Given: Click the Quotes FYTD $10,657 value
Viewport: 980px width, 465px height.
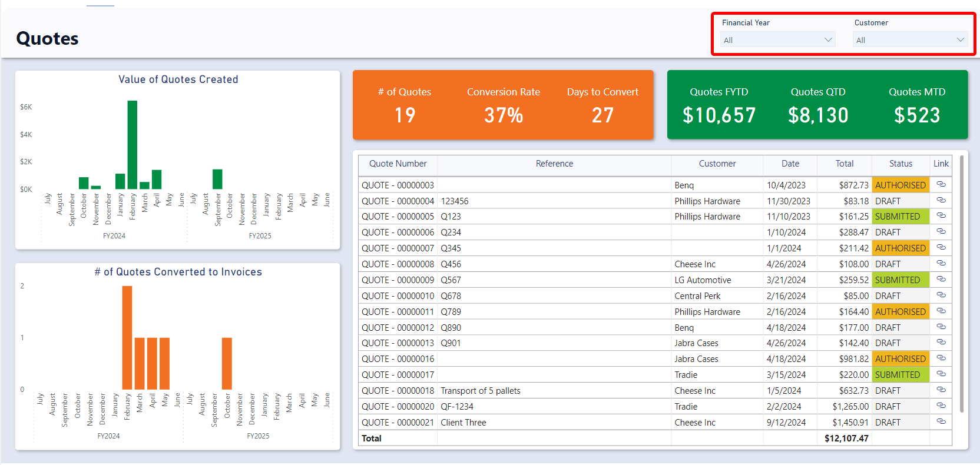Looking at the screenshot, I should click(x=719, y=115).
